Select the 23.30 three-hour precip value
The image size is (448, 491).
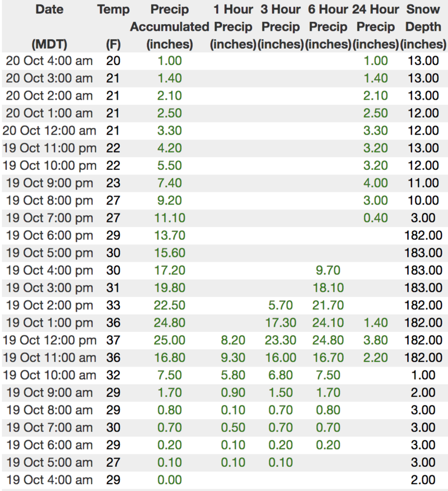281,340
